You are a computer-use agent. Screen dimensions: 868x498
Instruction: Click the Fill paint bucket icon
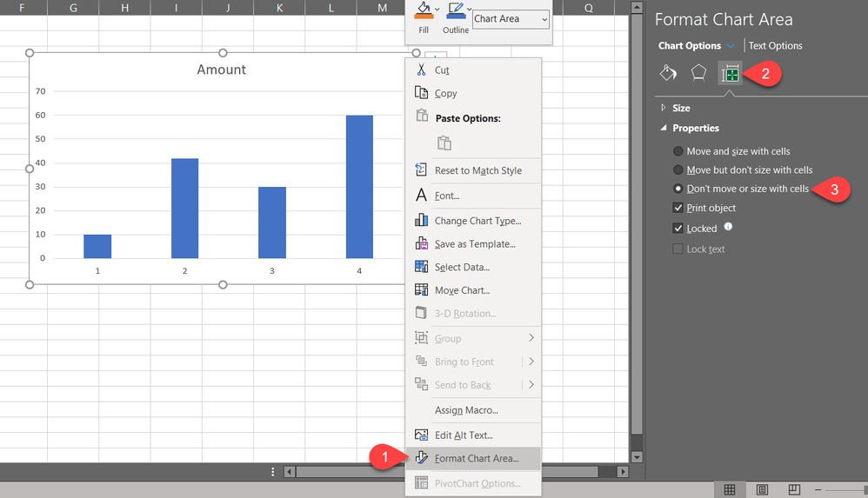point(424,10)
